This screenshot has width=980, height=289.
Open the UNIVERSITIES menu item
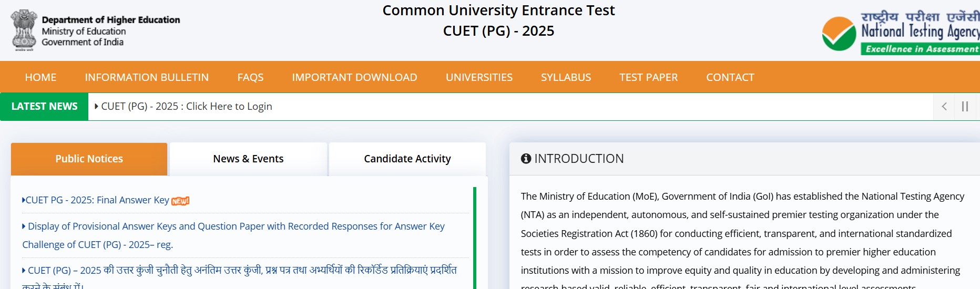click(479, 77)
